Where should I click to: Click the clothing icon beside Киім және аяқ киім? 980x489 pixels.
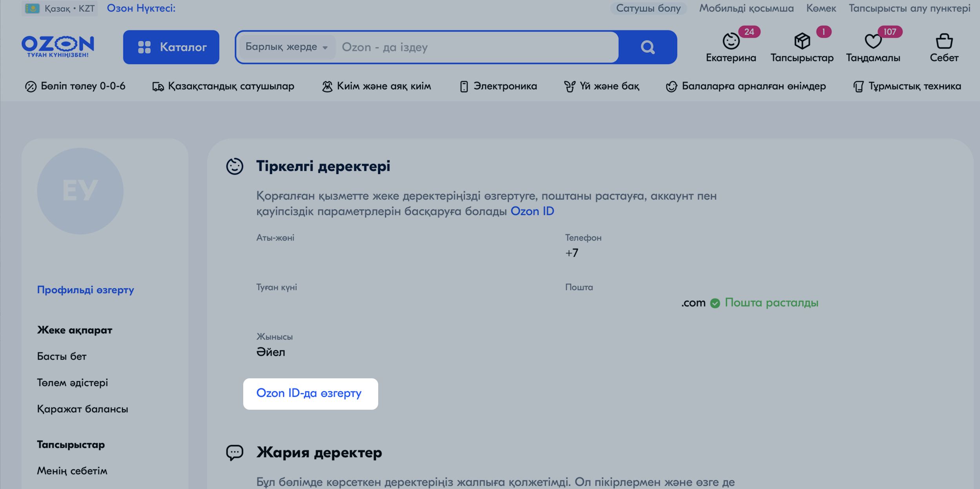[327, 86]
